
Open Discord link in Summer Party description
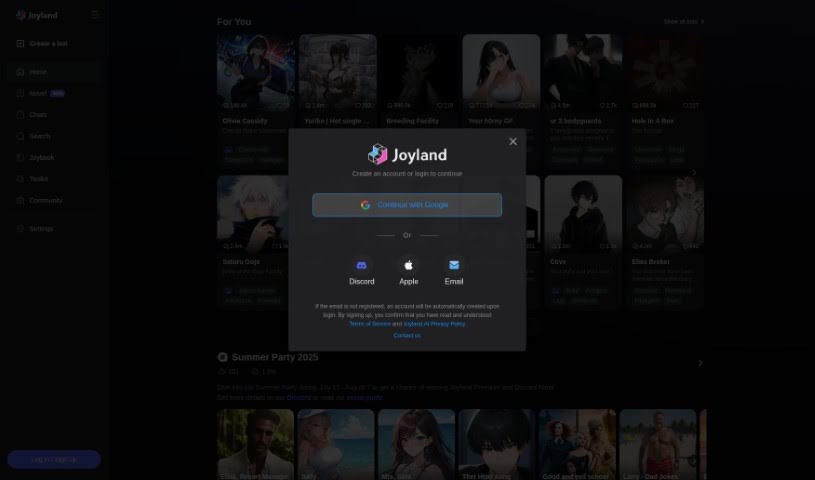coord(299,397)
